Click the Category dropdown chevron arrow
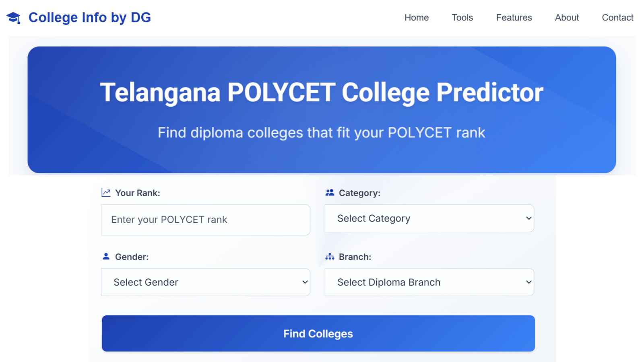Image resolution: width=644 pixels, height=362 pixels. coord(529,218)
